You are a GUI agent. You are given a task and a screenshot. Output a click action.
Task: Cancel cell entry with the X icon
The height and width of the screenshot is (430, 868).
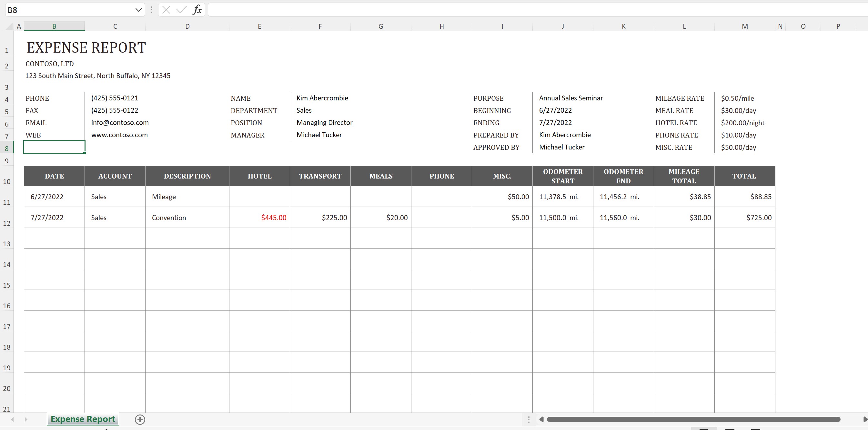pyautogui.click(x=166, y=9)
